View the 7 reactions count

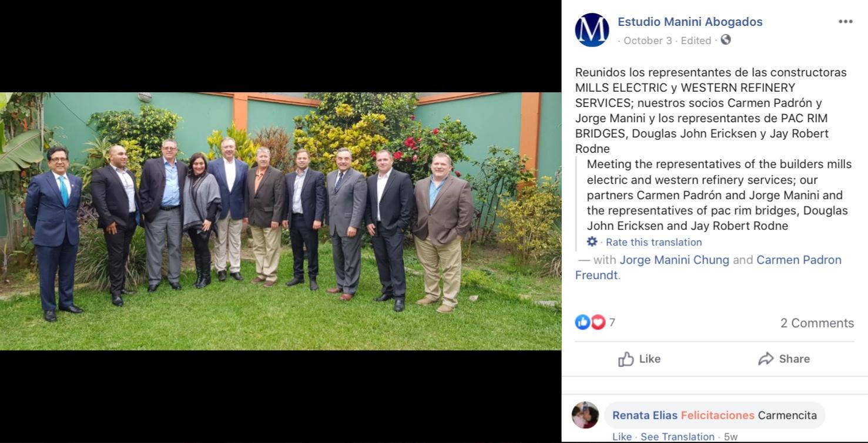[612, 323]
